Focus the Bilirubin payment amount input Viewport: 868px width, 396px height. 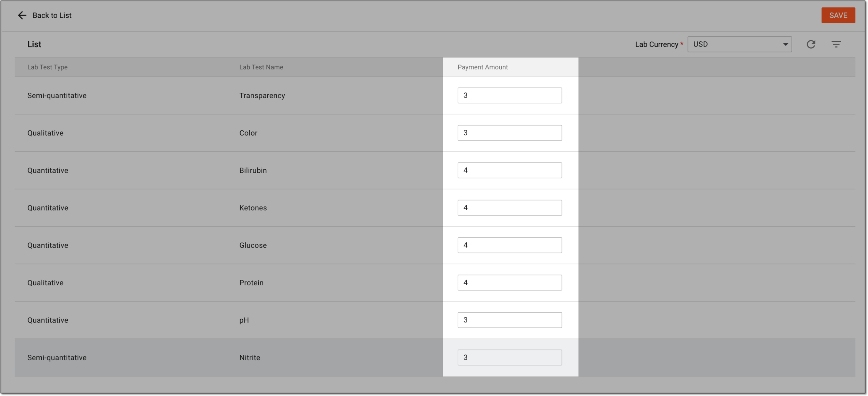coord(510,170)
